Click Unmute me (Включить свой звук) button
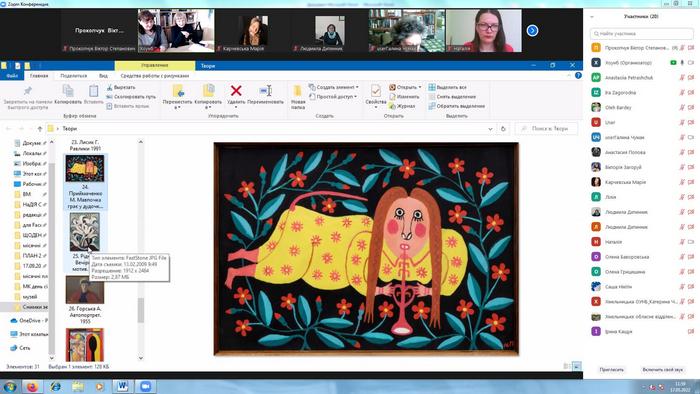The height and width of the screenshot is (394, 700). point(662,370)
